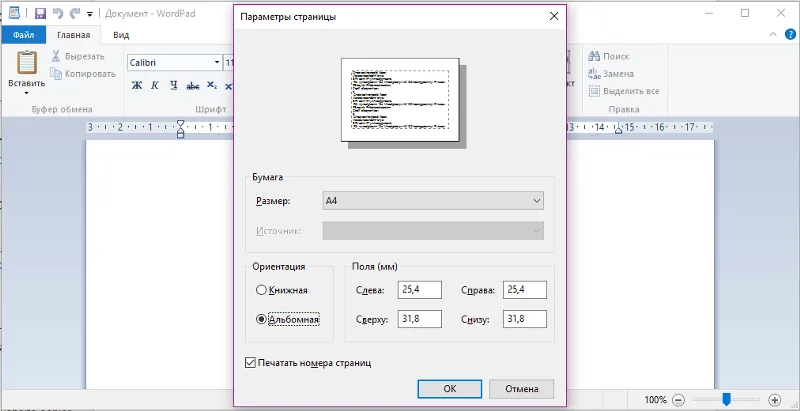The height and width of the screenshot is (411, 800).
Task: Toggle subscript X₂ formatting
Action: point(212,86)
